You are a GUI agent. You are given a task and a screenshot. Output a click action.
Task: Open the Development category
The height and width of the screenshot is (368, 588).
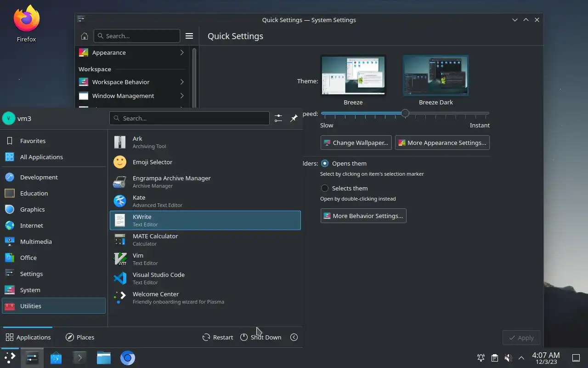[54, 177]
